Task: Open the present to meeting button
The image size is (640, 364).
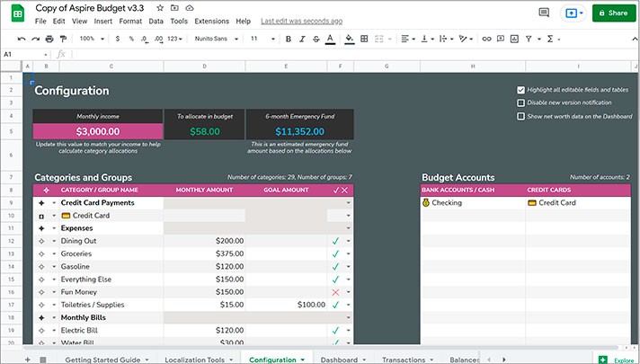Action: [573, 13]
